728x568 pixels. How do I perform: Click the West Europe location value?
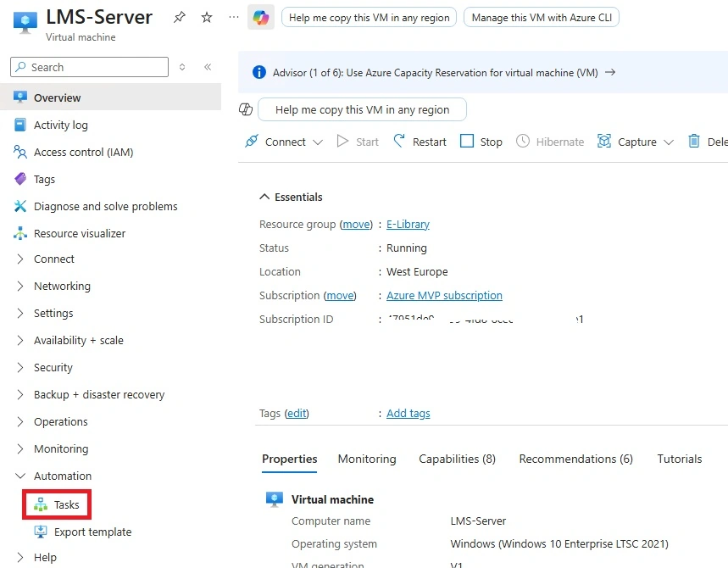tap(417, 271)
